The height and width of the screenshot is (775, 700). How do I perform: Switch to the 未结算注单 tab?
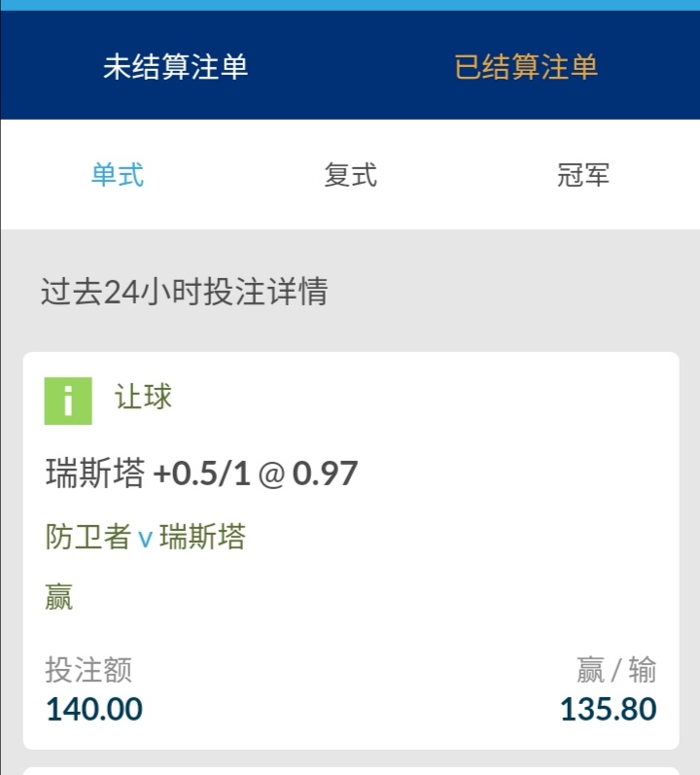click(x=175, y=67)
